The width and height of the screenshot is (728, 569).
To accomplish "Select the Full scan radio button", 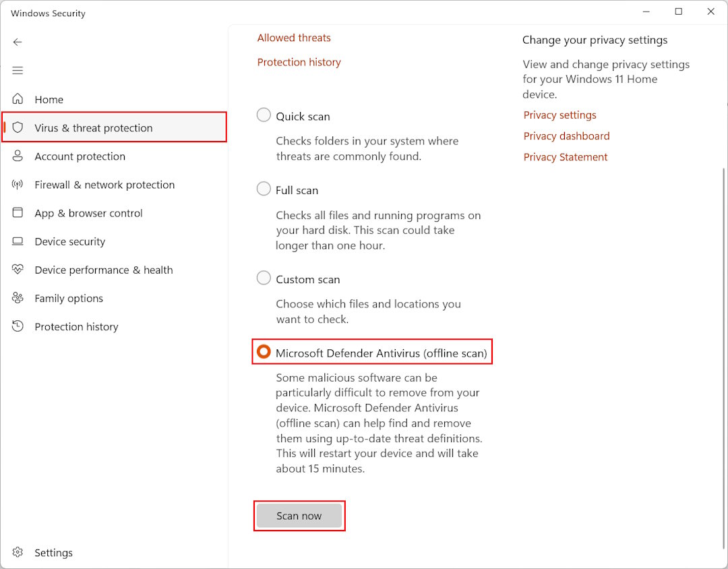I will [264, 189].
